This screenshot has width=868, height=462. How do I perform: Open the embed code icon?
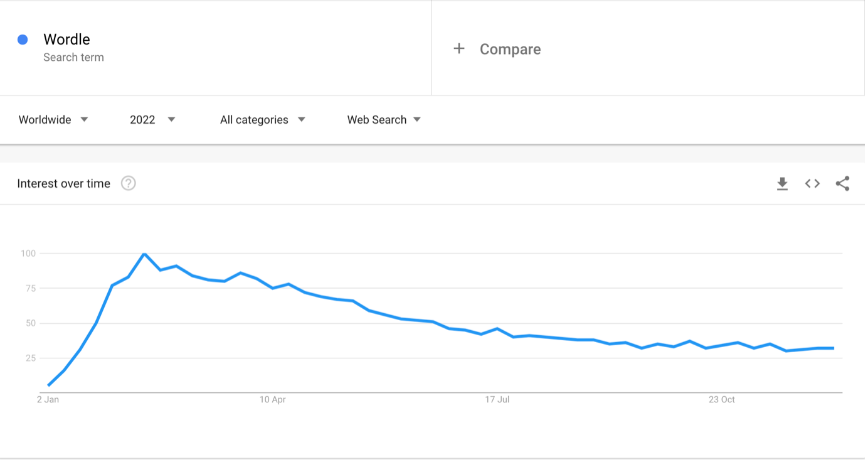point(812,183)
